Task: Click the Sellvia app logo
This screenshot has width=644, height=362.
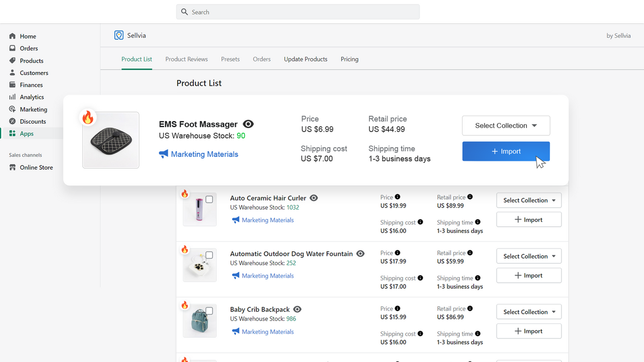Action: click(119, 35)
